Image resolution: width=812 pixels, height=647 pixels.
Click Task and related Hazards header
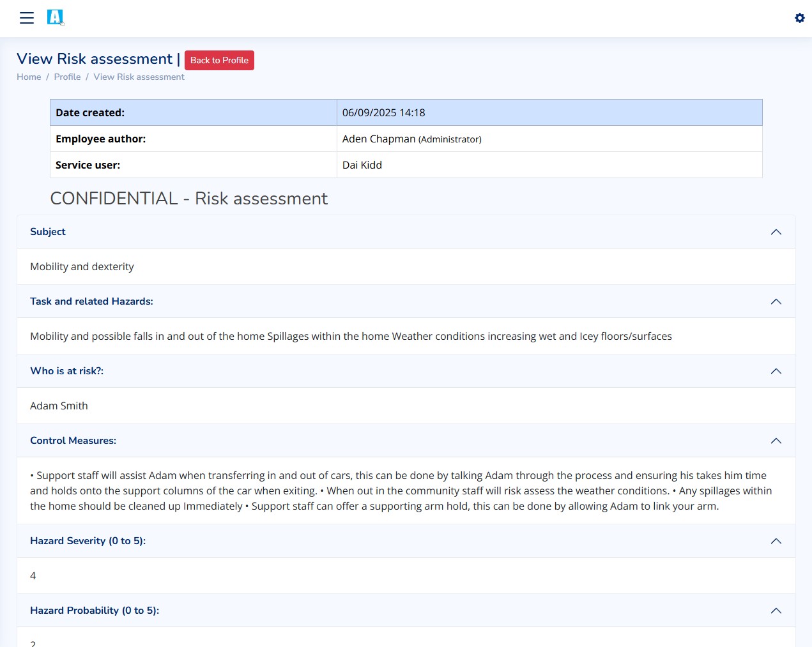point(91,301)
